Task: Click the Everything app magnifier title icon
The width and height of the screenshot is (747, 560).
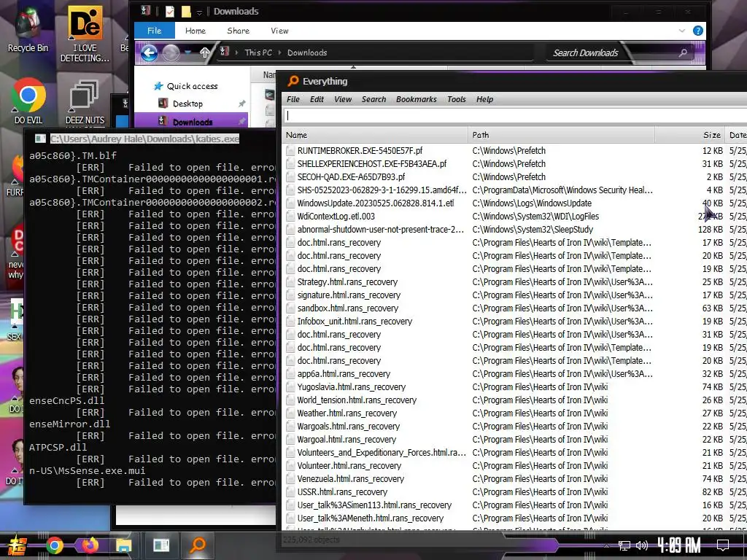Action: point(293,81)
